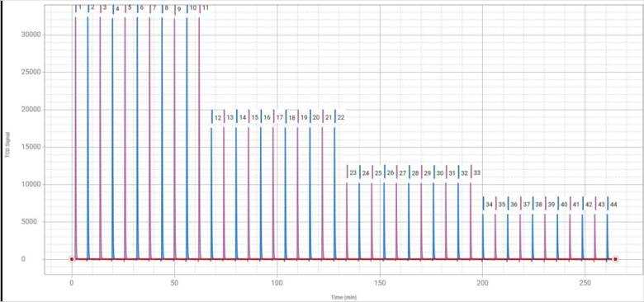644x302 pixels.
Task: Click the "Time (min)" axis title
Action: pyautogui.click(x=344, y=297)
